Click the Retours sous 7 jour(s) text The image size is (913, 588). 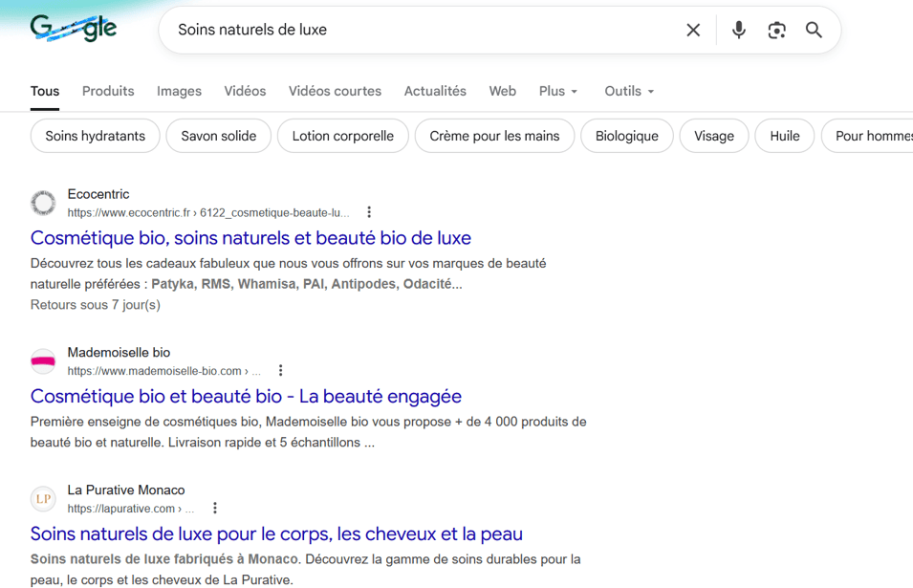coord(96,305)
